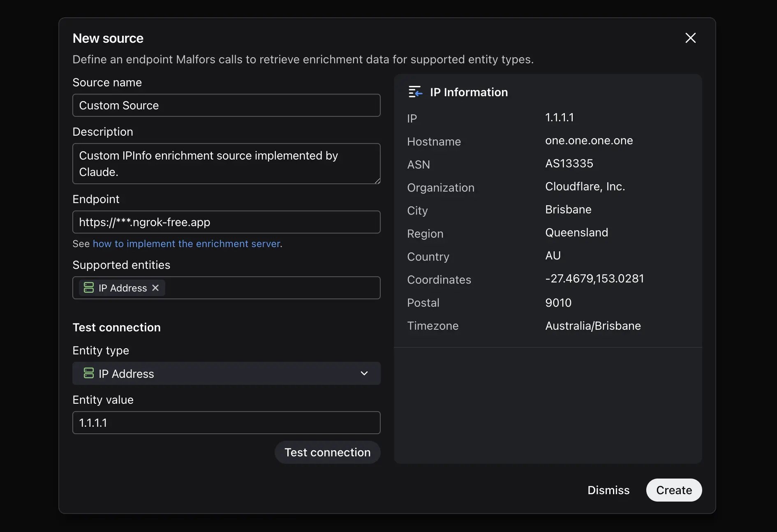Select the Coordinates value in IP Information

594,278
